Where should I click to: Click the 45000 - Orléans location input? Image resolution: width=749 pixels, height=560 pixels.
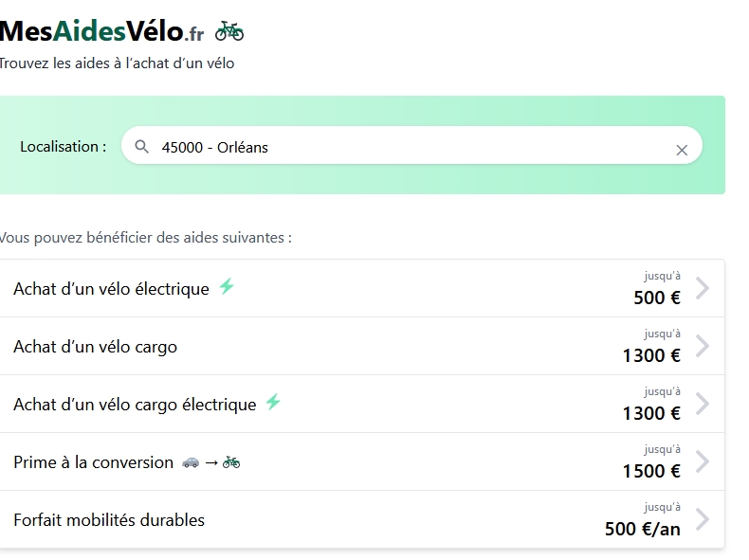[408, 147]
